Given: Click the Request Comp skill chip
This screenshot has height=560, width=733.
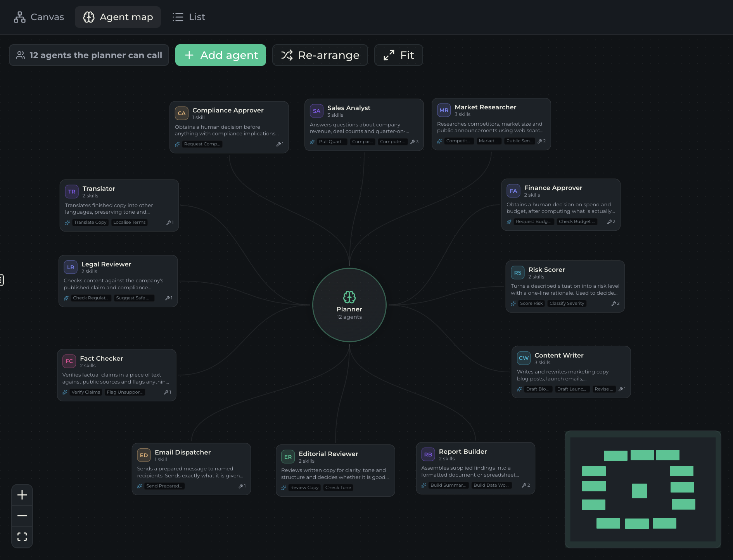Looking at the screenshot, I should click(202, 144).
